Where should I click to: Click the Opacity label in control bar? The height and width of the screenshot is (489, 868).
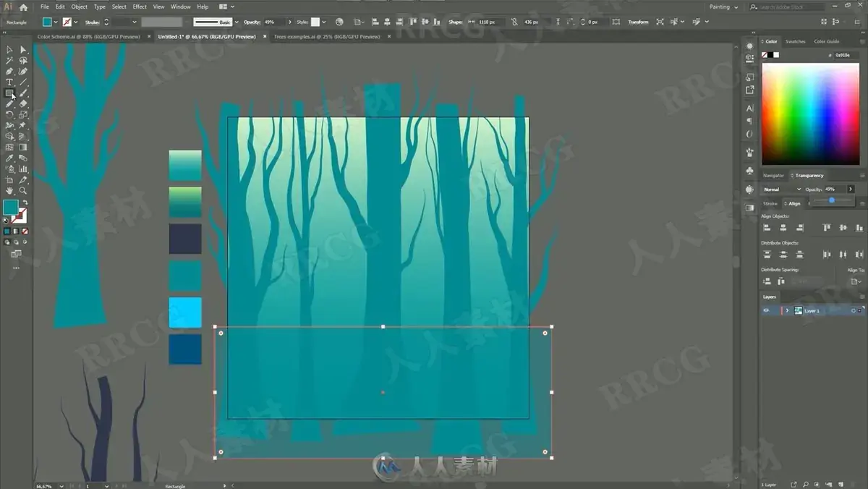(252, 22)
